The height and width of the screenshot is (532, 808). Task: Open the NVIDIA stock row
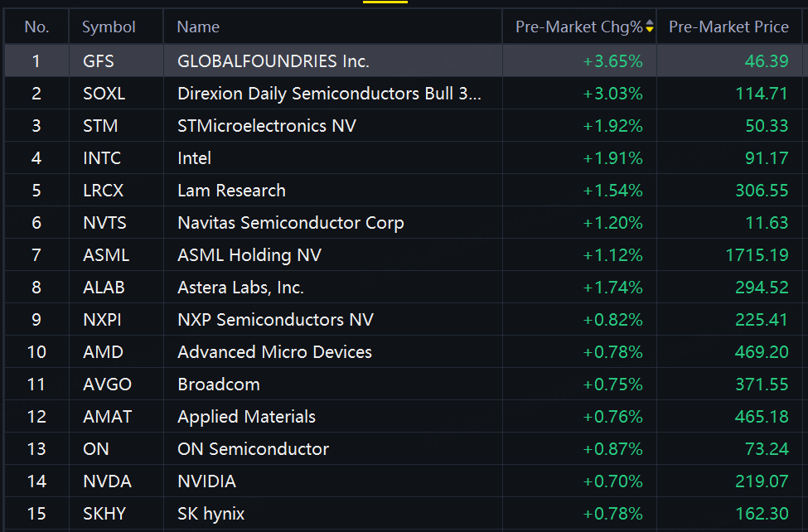404,481
